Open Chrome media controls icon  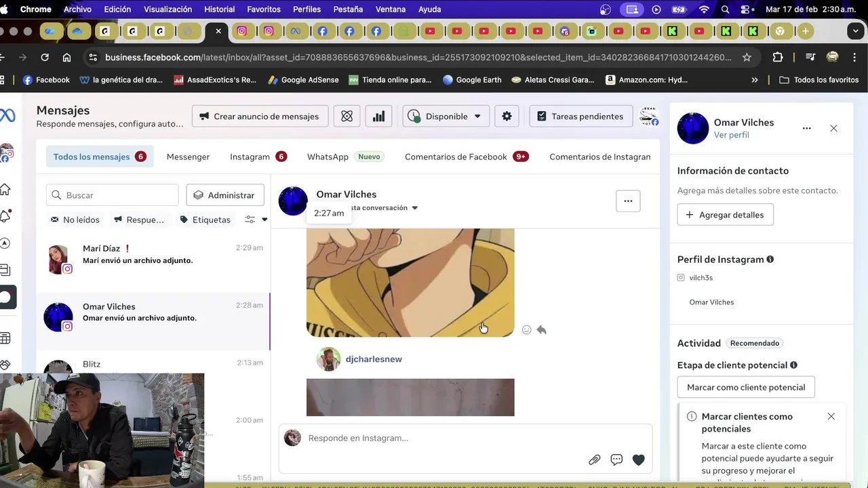point(810,58)
